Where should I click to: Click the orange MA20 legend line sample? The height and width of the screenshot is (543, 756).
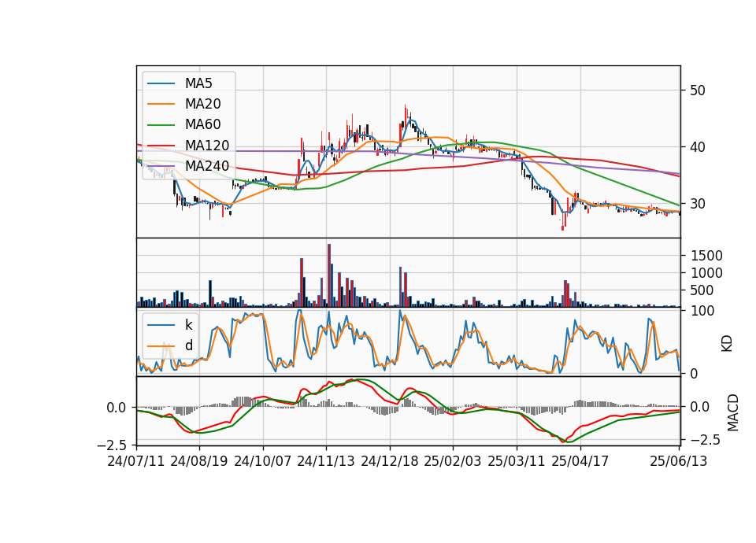click(x=161, y=104)
